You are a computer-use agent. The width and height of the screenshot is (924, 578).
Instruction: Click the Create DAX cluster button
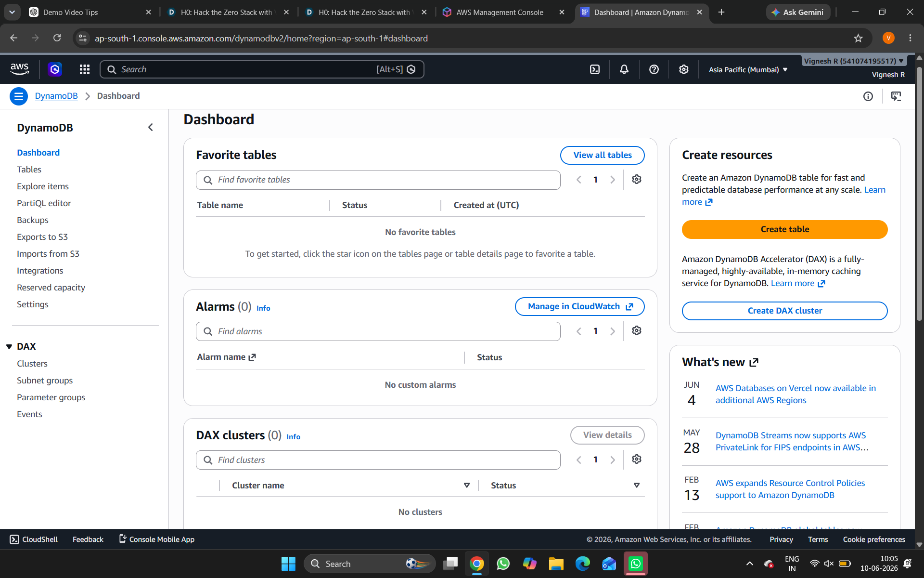pyautogui.click(x=784, y=311)
